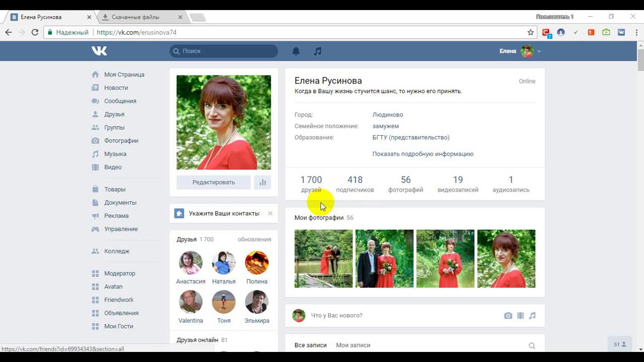Open the 19 видеозаписей counter
The image size is (644, 362).
(458, 184)
